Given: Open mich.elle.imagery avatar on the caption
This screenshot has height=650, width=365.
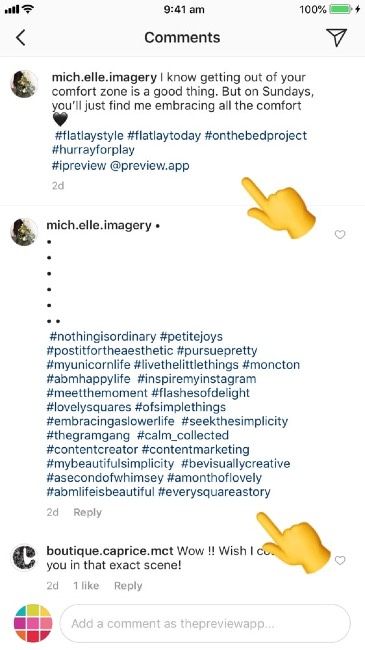Looking at the screenshot, I should click(x=24, y=84).
